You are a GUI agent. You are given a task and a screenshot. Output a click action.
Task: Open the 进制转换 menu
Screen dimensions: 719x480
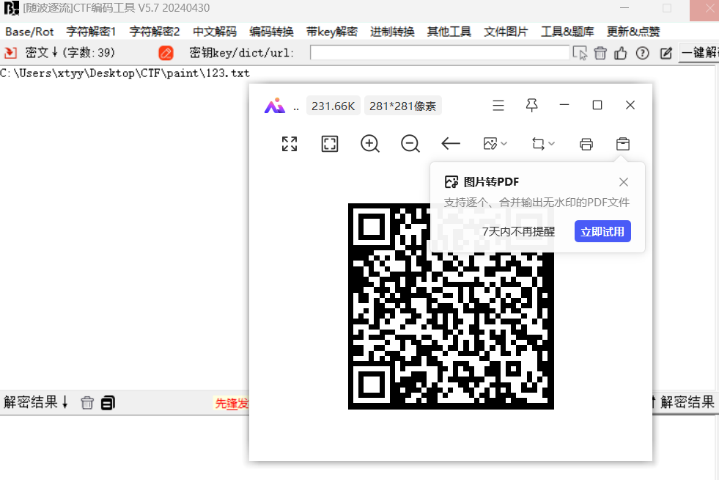click(x=392, y=32)
